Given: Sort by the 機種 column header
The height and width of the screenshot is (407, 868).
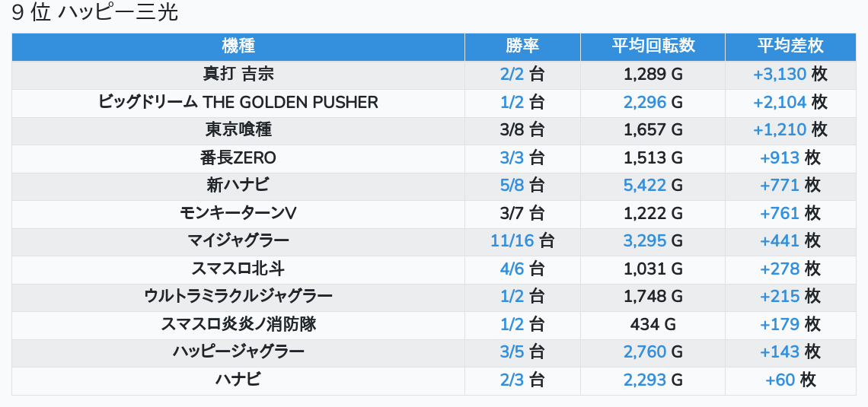Looking at the screenshot, I should pyautogui.click(x=238, y=47).
